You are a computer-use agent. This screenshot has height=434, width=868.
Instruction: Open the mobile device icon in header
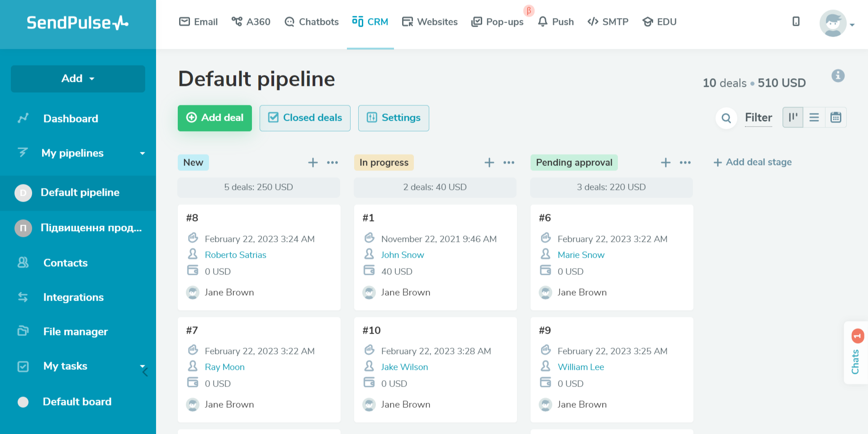tap(796, 21)
